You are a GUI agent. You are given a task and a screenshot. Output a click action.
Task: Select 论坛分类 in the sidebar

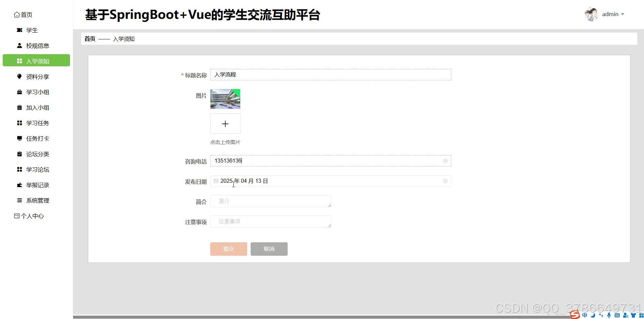coord(37,154)
